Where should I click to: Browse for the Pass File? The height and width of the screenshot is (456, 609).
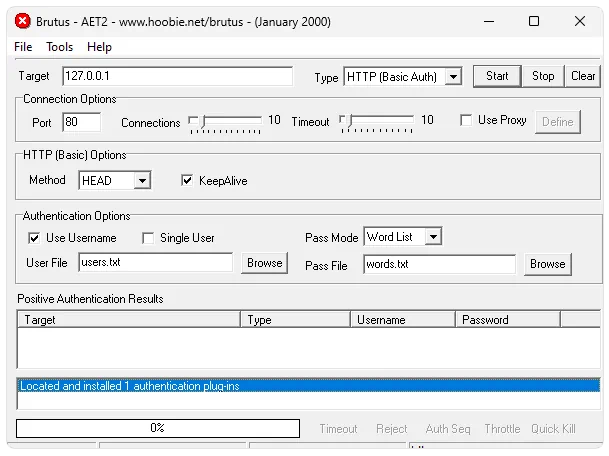pyautogui.click(x=548, y=264)
